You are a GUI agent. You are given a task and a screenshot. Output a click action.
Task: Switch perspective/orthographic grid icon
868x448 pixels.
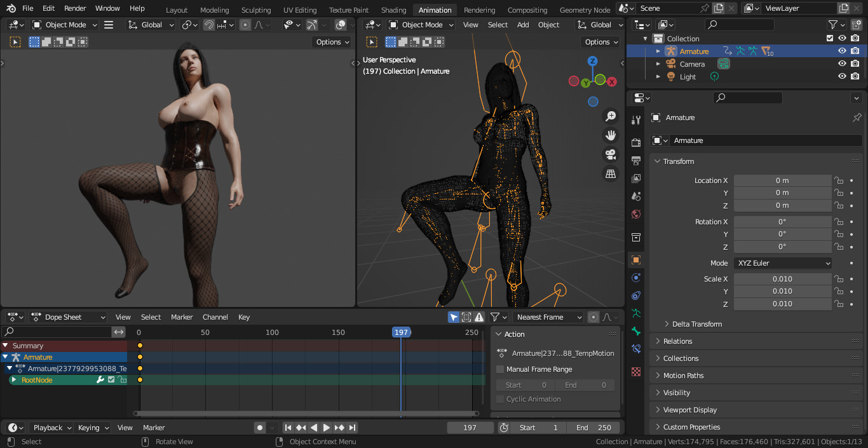(611, 173)
